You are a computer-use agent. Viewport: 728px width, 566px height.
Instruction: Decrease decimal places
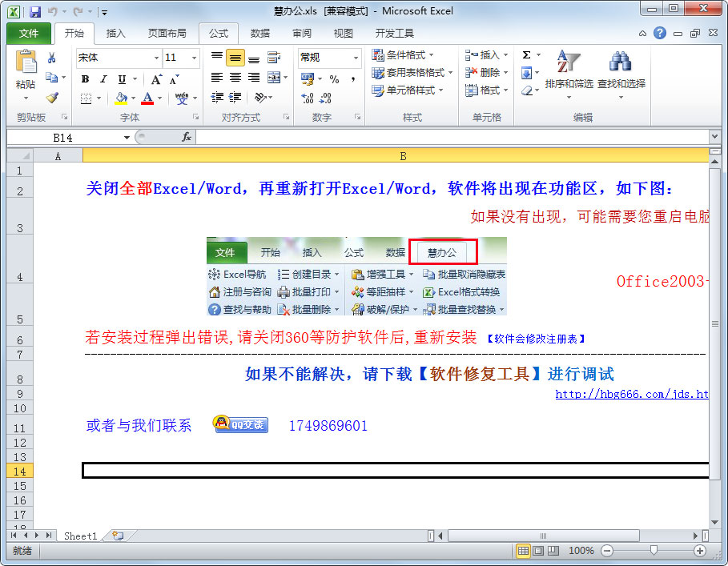point(326,98)
